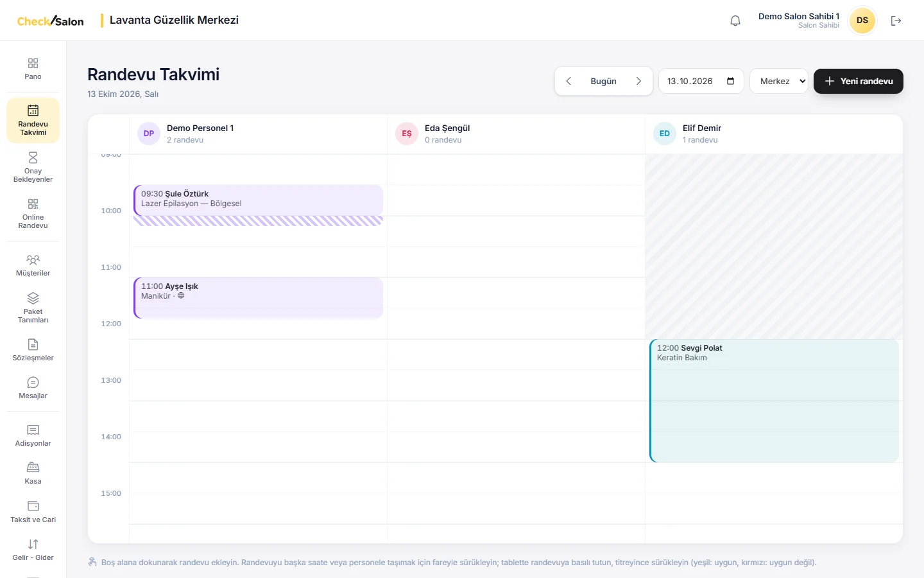924x578 pixels.
Task: Click the EŞ avatar of Eda Şengül
Action: click(x=407, y=134)
